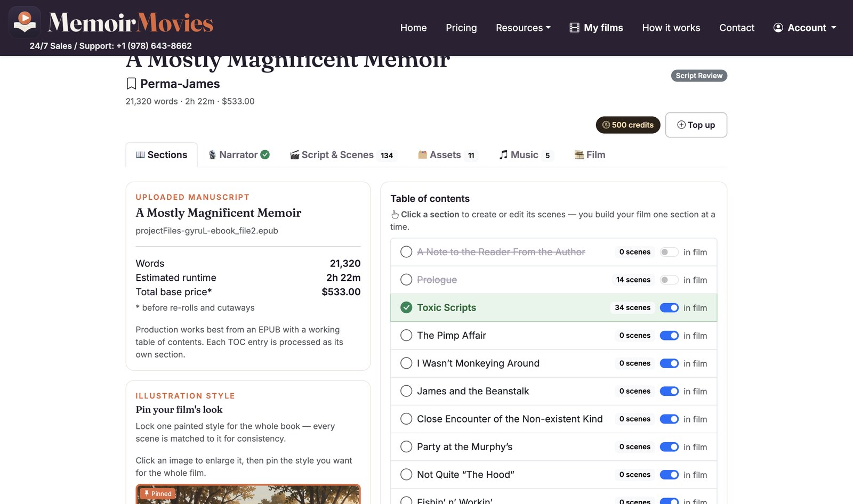Click the support phone number in the header
Viewport: 853px width, 504px height.
point(154,46)
